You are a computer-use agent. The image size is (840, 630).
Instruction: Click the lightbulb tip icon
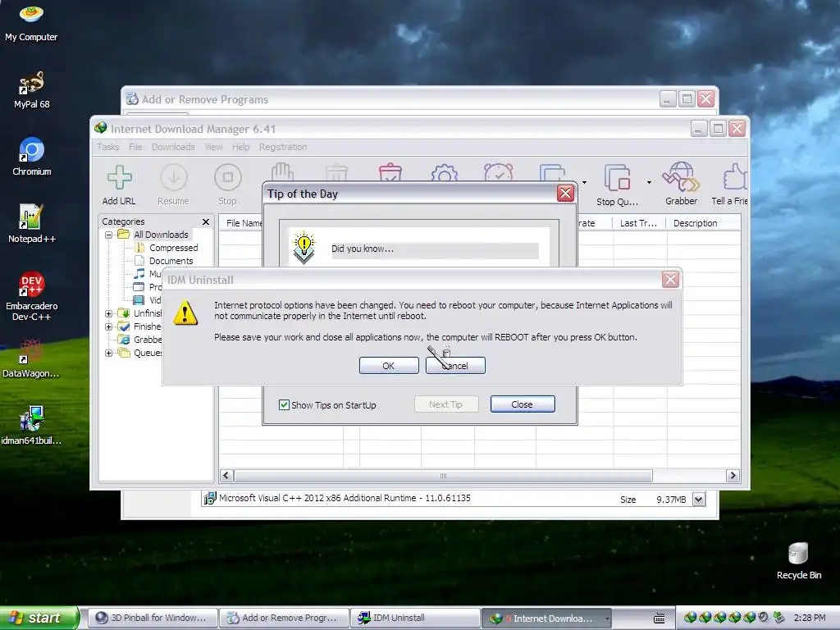coord(304,248)
